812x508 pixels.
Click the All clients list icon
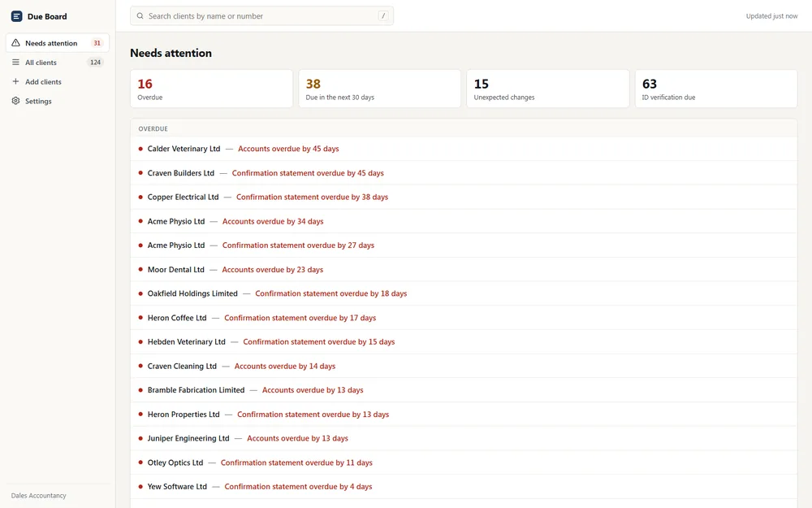point(15,63)
